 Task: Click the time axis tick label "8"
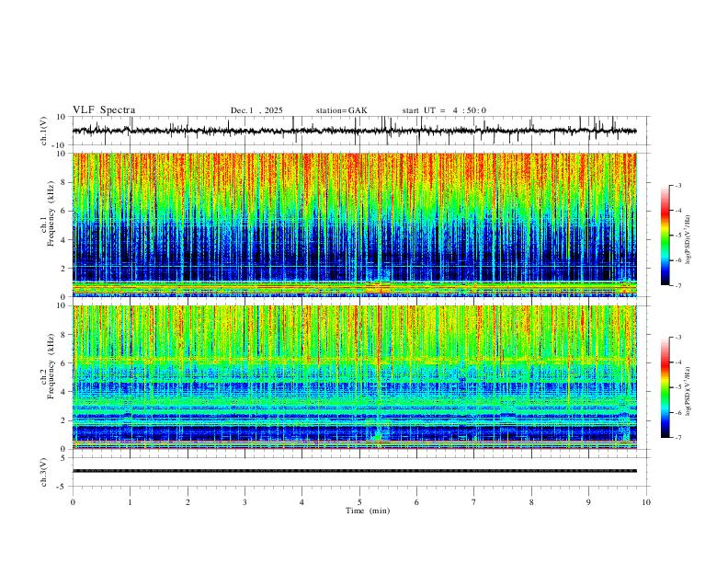tap(531, 502)
